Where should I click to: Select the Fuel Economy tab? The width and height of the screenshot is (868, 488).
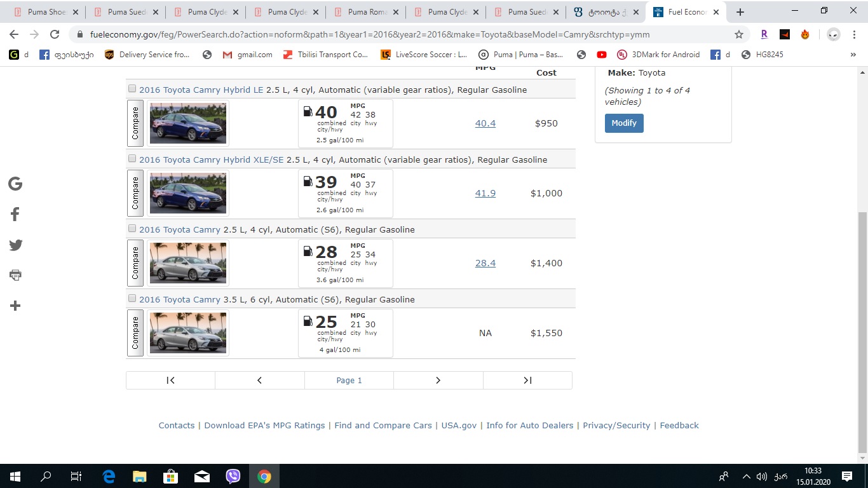tap(685, 12)
